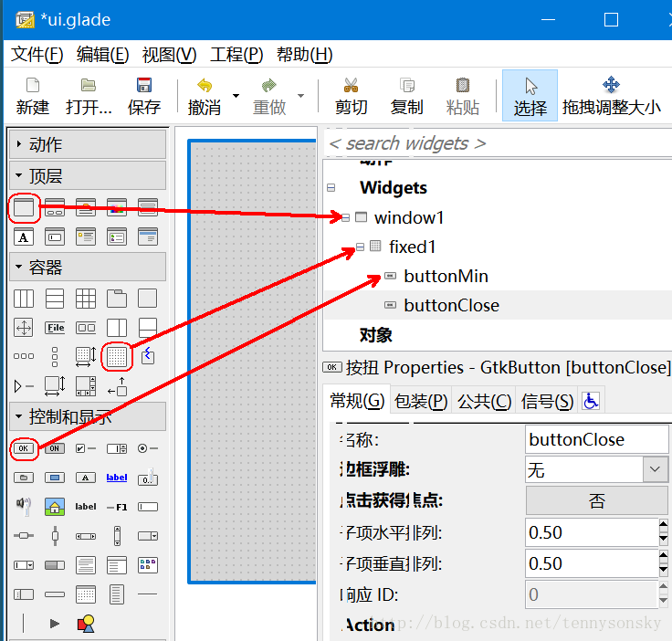Screen dimensions: 672x641
Task: Click the 保存 save button
Action: [x=144, y=96]
